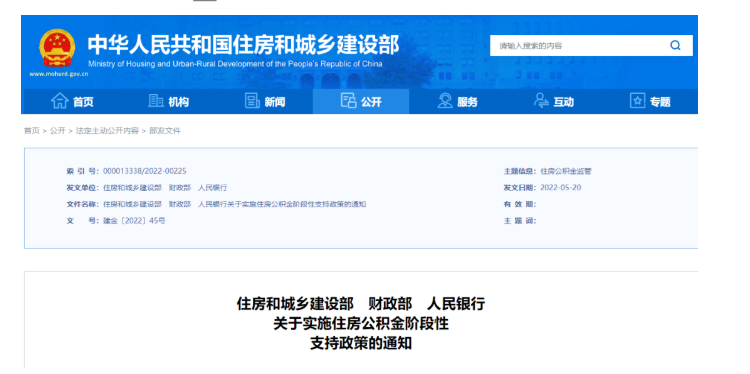Click the star icon beside 专题
Screen dimensions: 750x374
pos(638,101)
